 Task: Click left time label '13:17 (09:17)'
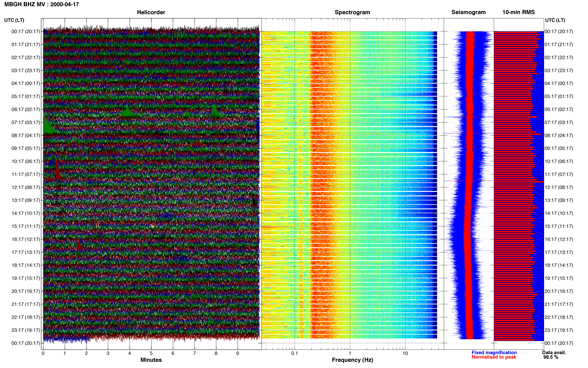(x=26, y=200)
